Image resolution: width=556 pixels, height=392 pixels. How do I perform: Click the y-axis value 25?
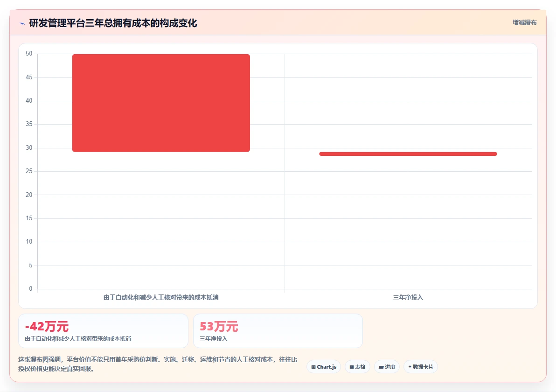pos(29,171)
